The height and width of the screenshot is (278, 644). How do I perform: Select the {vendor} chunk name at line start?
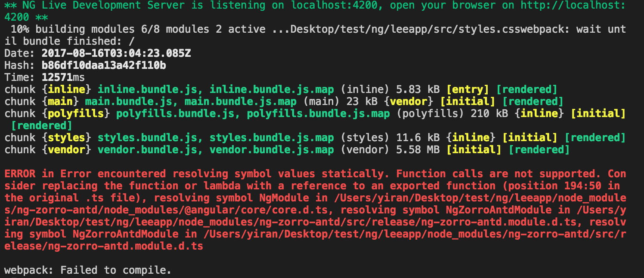pos(66,150)
